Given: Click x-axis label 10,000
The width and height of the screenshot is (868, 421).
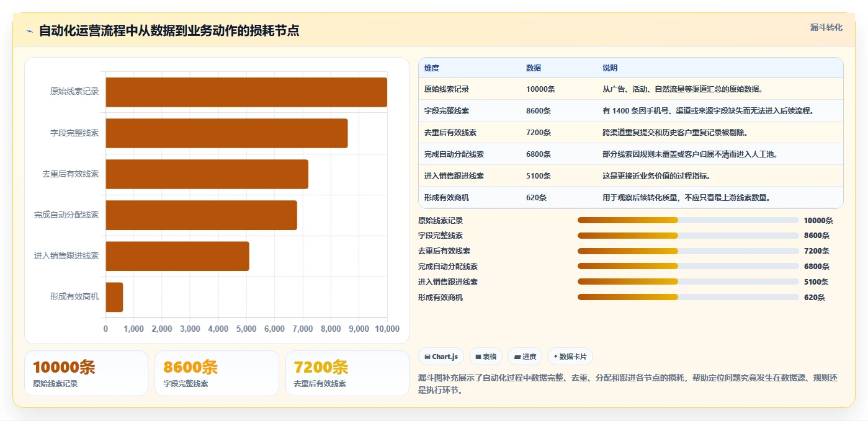Looking at the screenshot, I should [x=387, y=329].
